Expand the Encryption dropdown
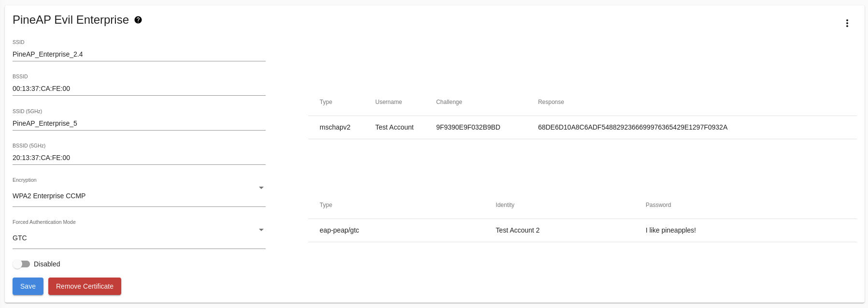868x308 pixels. pyautogui.click(x=139, y=196)
